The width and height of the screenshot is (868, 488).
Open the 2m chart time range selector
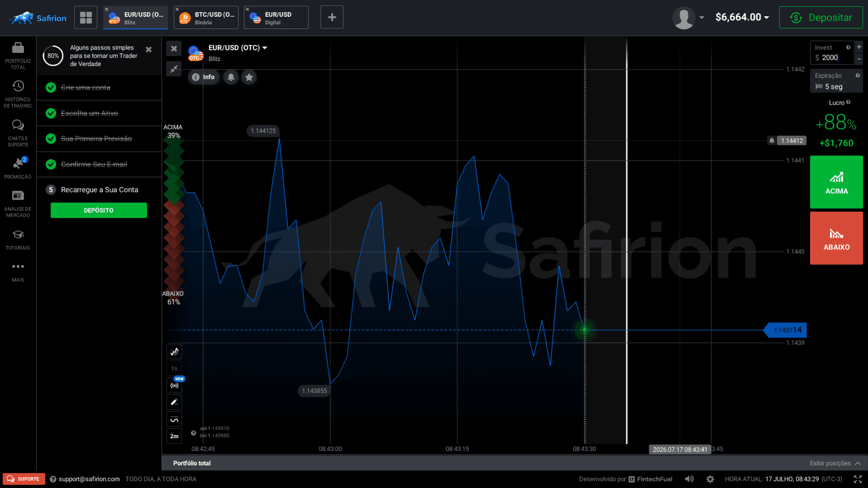pos(175,436)
